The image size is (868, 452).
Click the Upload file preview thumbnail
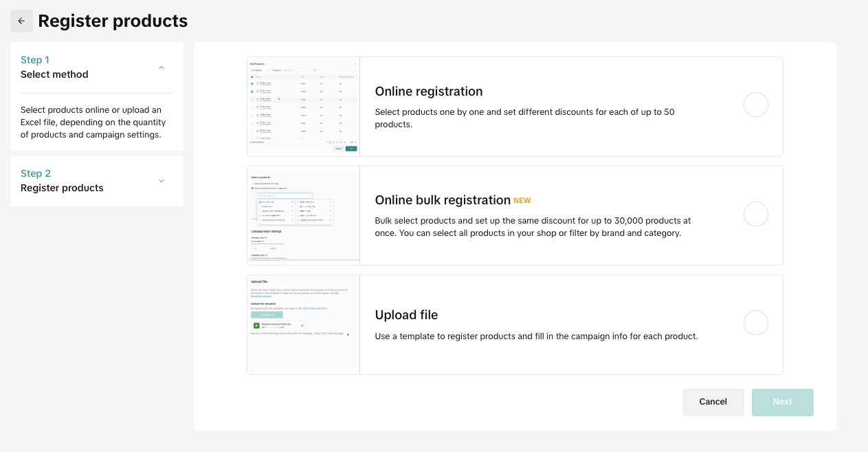pyautogui.click(x=303, y=325)
